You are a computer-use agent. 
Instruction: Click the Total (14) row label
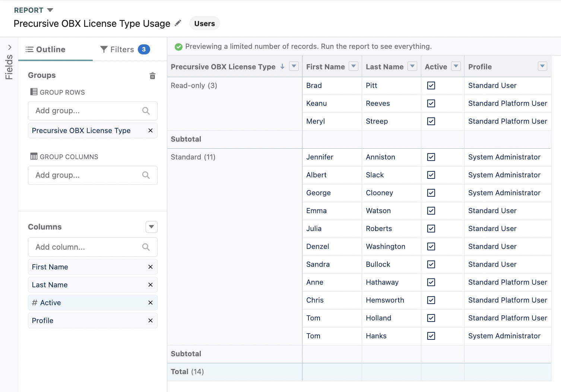click(x=187, y=372)
